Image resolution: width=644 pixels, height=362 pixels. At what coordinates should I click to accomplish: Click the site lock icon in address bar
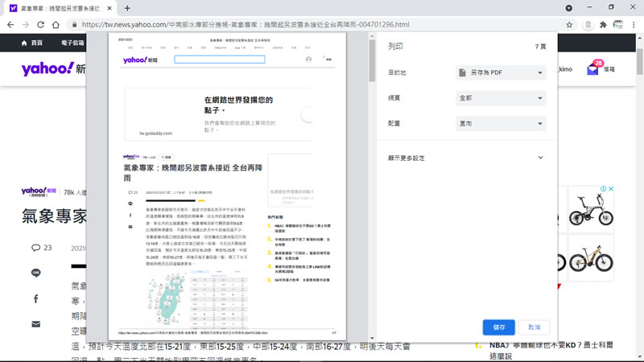[x=74, y=25]
